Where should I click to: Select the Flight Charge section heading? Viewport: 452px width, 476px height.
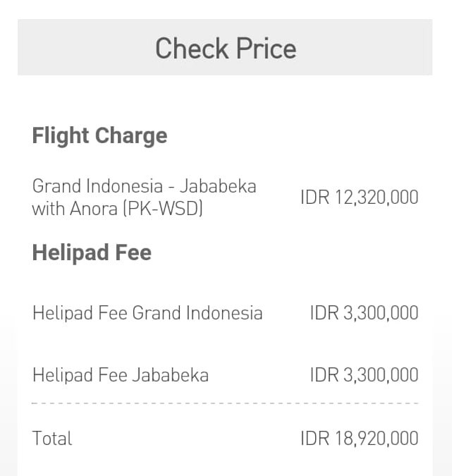click(x=99, y=135)
